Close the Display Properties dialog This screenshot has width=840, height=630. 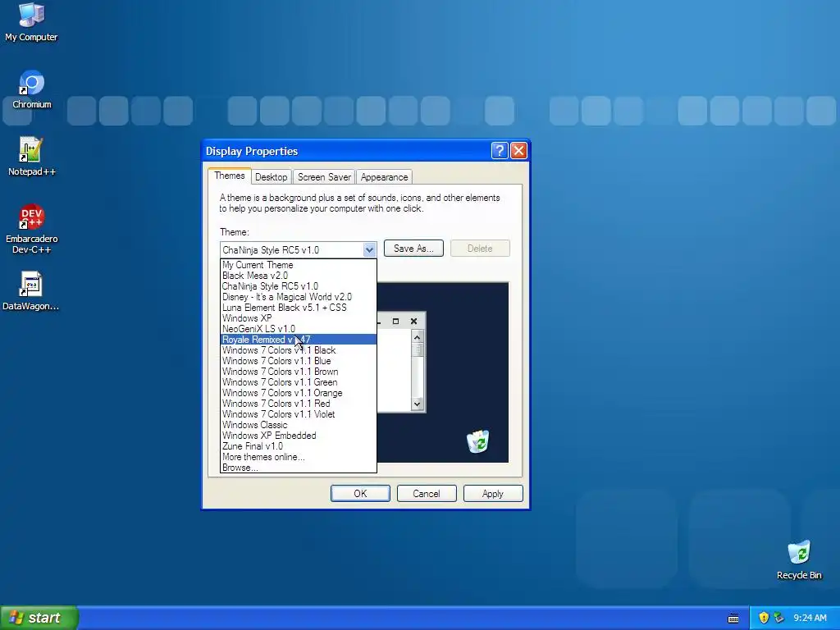point(518,151)
